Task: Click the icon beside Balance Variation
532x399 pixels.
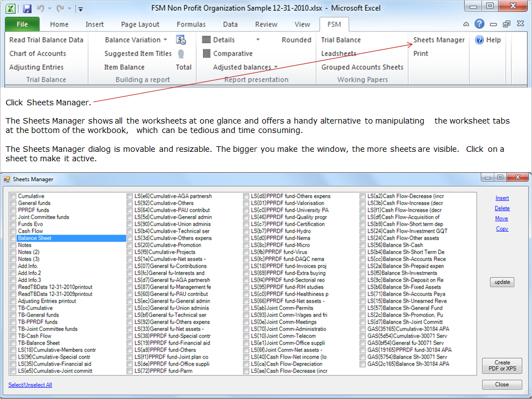Action: 181,40
